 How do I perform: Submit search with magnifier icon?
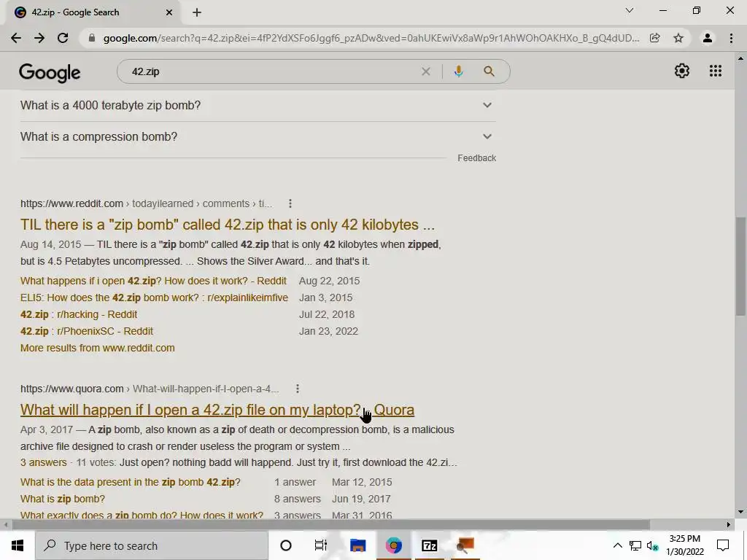coord(489,71)
